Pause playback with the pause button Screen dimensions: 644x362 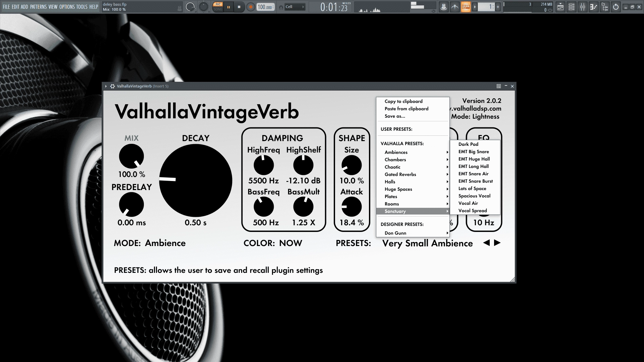(229, 7)
